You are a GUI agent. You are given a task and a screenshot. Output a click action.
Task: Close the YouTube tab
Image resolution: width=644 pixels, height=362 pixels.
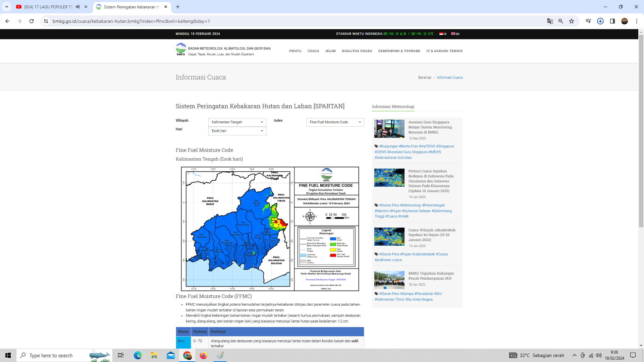tap(86, 7)
